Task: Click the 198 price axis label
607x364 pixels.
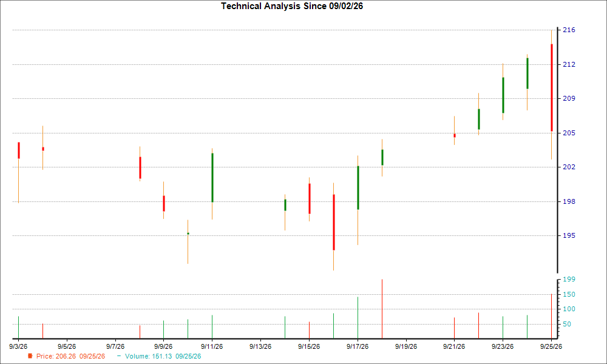Action: [569, 201]
